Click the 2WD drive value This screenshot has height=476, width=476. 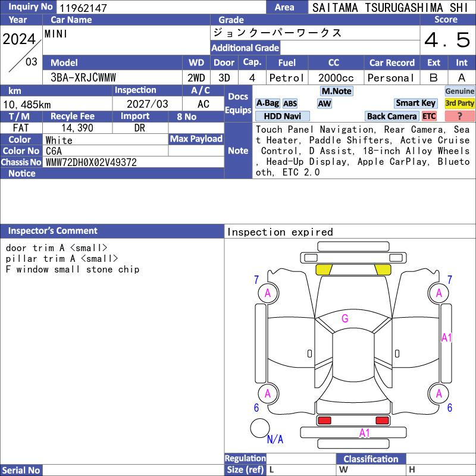[196, 78]
